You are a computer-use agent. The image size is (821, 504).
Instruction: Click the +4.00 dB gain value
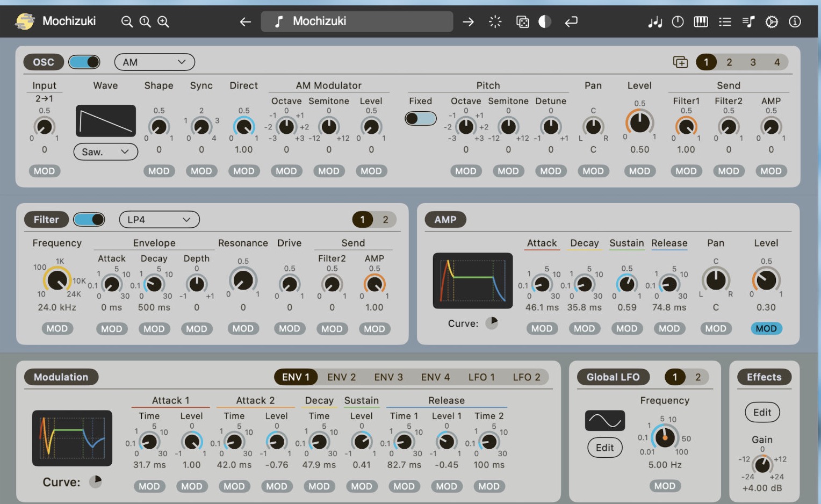coord(762,488)
